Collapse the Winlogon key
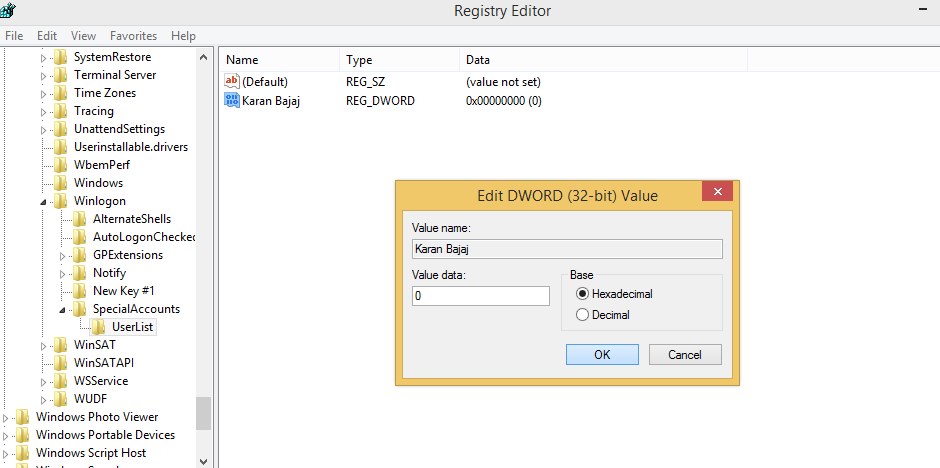940x468 pixels. pos(43,203)
